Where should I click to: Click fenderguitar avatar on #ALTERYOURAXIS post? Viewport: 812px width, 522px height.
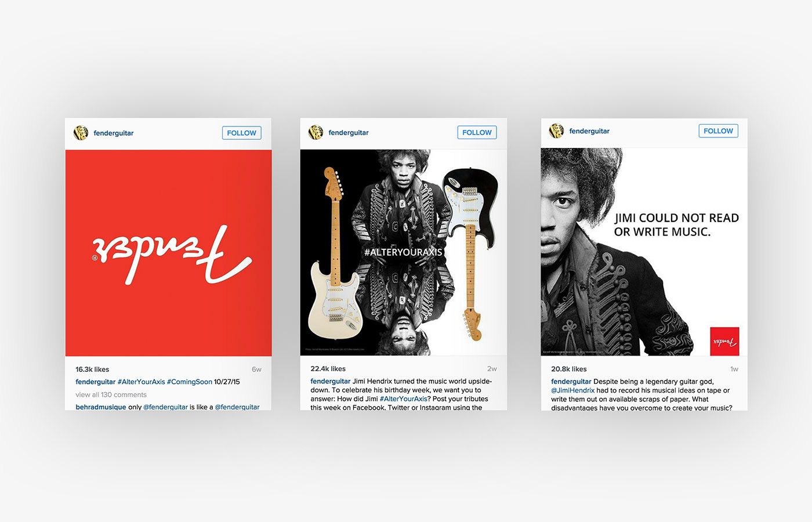point(316,132)
